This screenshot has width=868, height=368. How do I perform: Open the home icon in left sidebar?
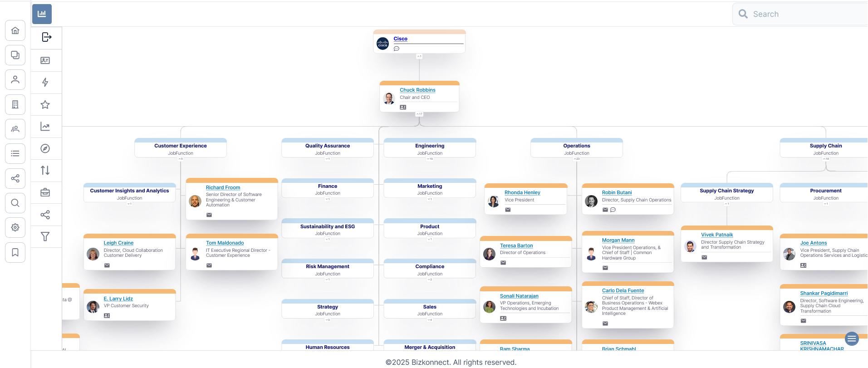click(15, 30)
